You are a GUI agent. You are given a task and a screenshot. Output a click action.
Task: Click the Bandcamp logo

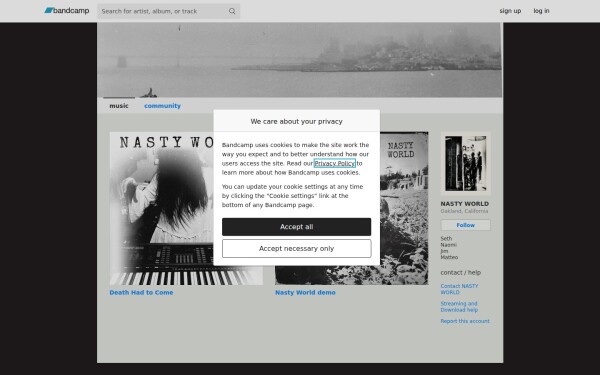click(67, 11)
